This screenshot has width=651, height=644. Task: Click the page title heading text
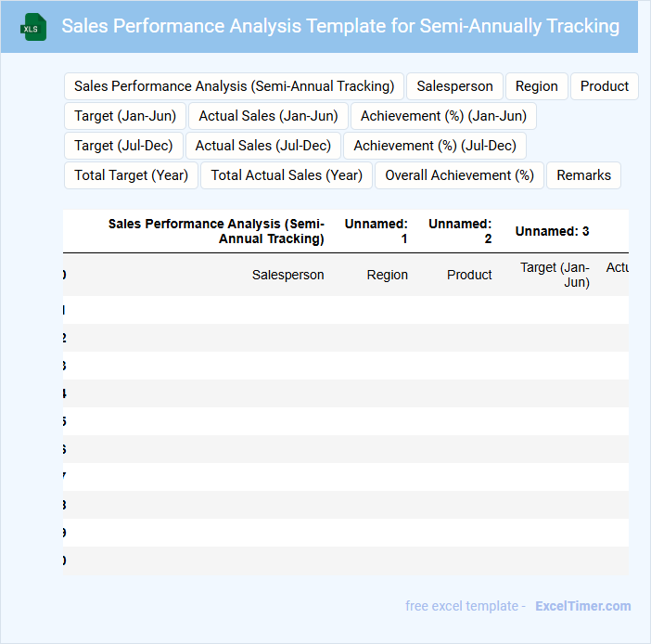tap(340, 26)
